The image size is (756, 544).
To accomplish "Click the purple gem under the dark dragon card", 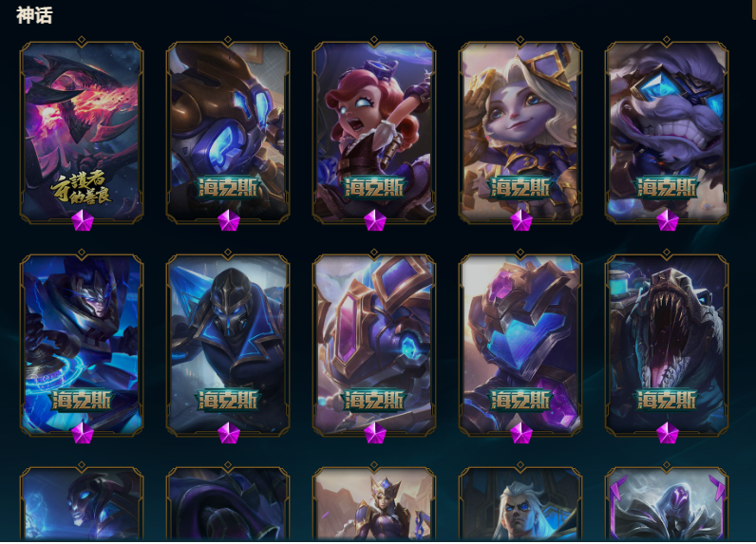I will (x=83, y=220).
